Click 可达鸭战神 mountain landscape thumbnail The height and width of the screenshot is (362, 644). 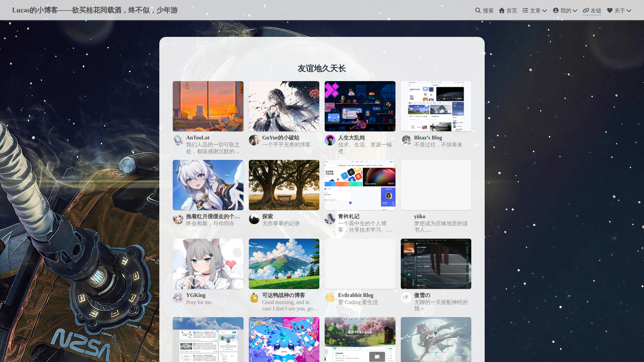pyautogui.click(x=284, y=264)
